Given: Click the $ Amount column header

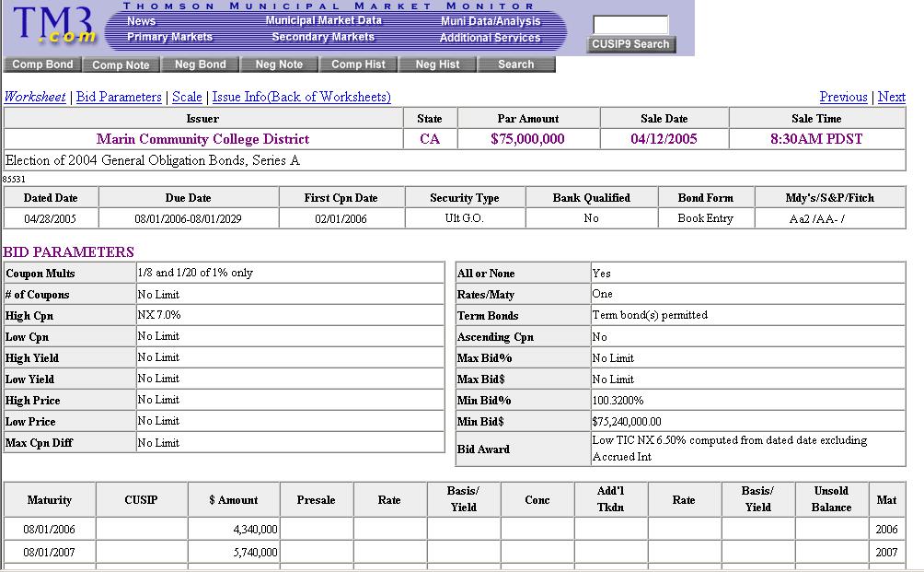Looking at the screenshot, I should coord(234,500).
